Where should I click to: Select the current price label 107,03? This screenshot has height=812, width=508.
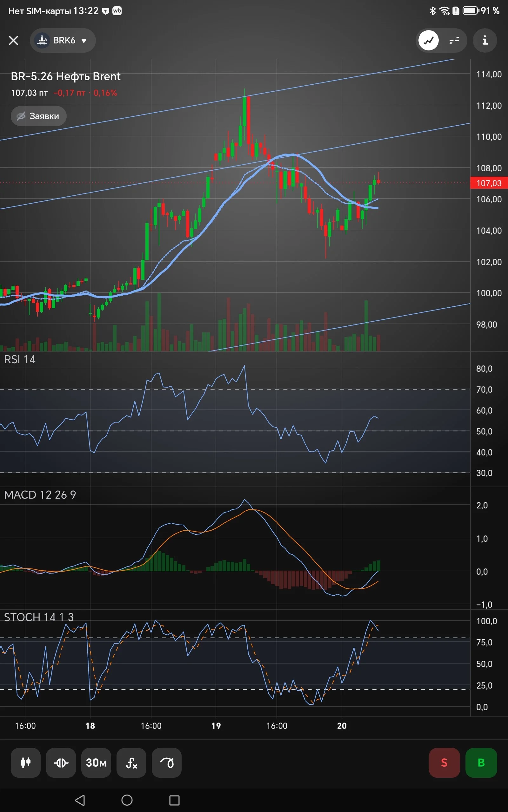click(489, 183)
